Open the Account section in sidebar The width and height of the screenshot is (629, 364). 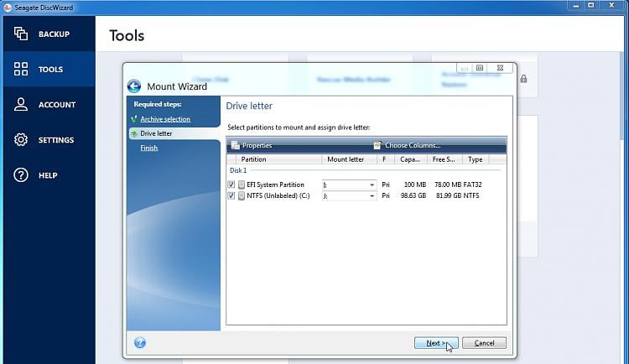[49, 104]
